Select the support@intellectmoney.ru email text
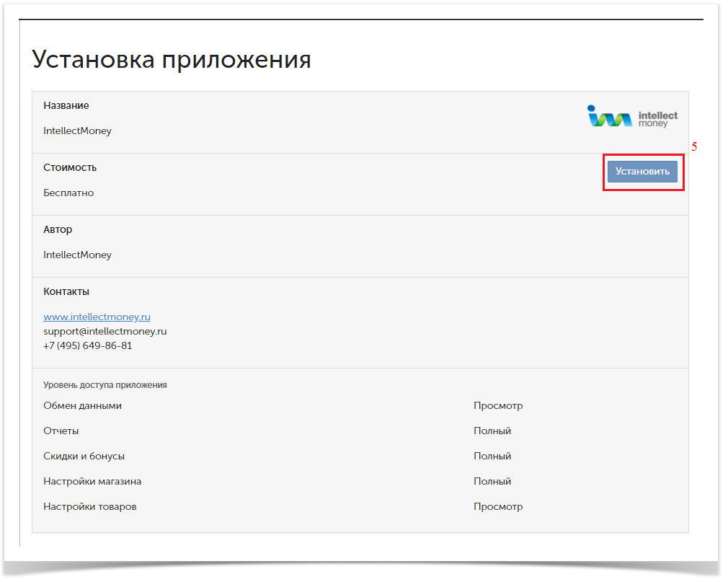The height and width of the screenshot is (582, 728). coord(105,331)
